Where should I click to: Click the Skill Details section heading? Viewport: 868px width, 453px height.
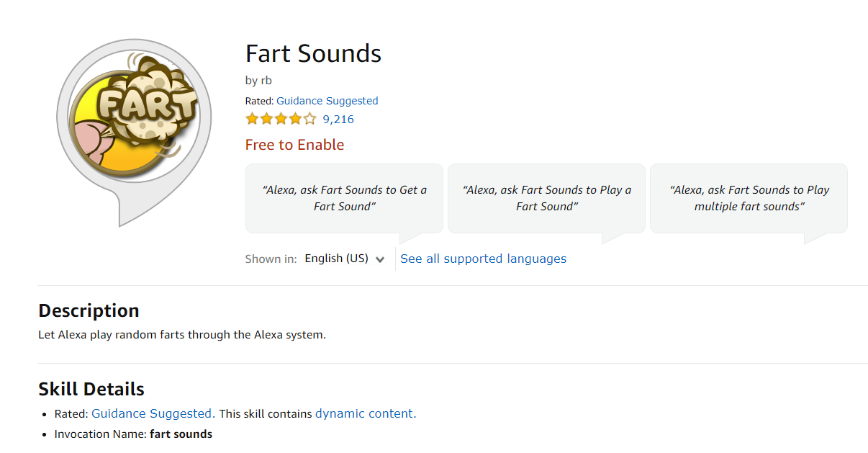[91, 389]
